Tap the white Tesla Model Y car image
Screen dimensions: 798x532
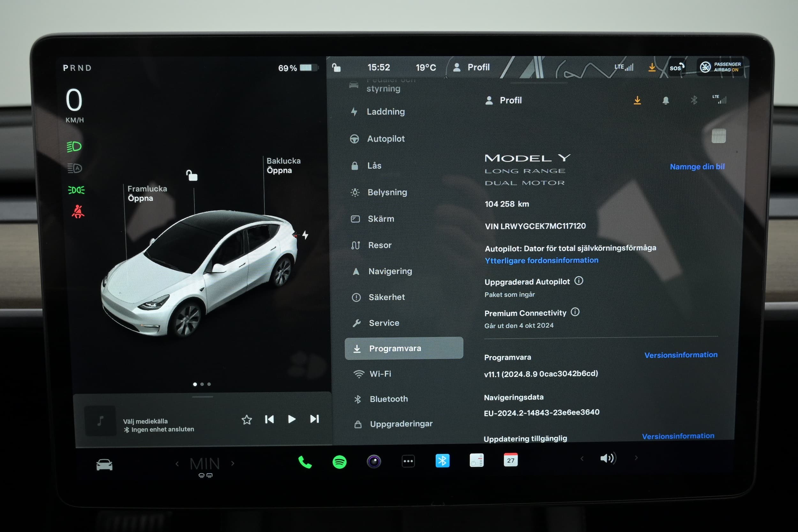[x=200, y=273]
